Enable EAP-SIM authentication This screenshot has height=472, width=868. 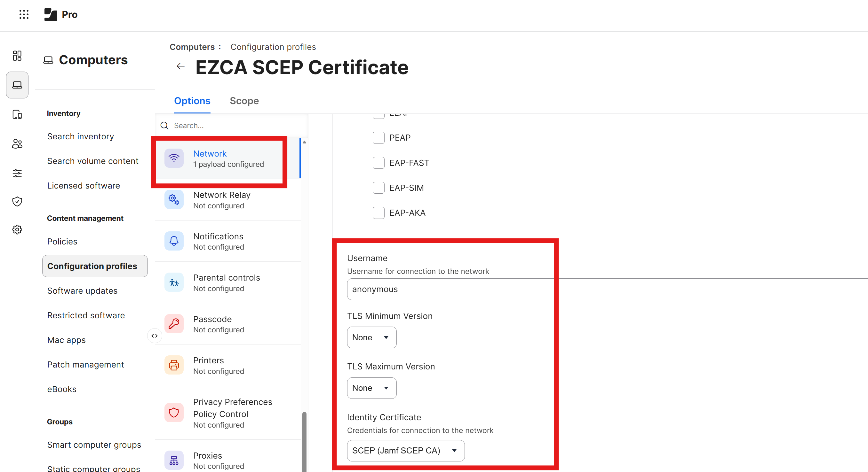tap(378, 188)
